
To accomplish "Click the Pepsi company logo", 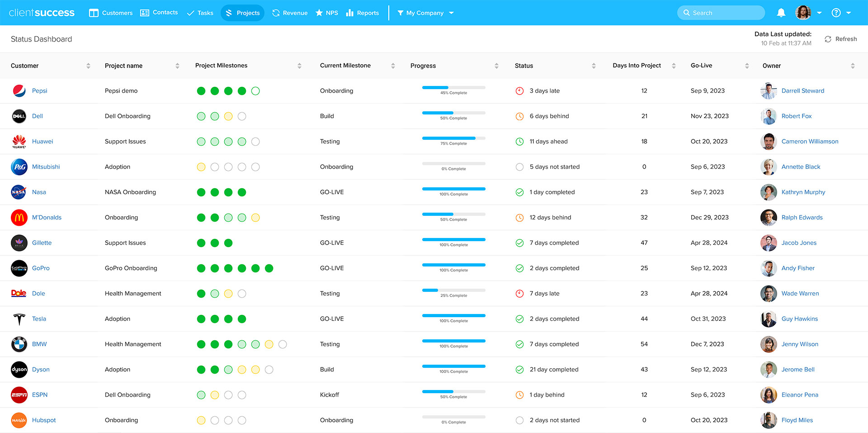I will click(x=19, y=90).
